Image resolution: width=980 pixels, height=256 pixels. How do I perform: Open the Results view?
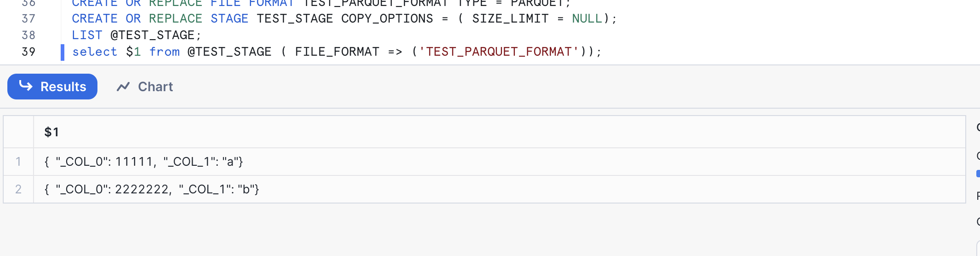pyautogui.click(x=52, y=87)
